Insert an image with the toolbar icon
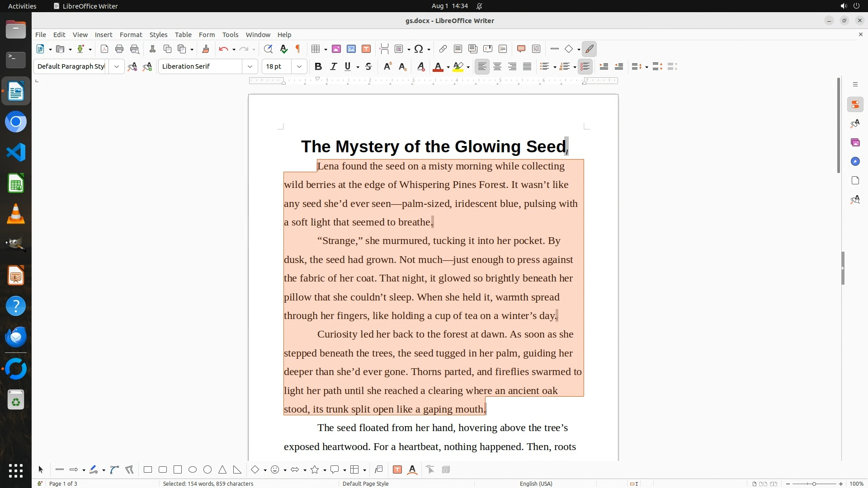 point(336,49)
